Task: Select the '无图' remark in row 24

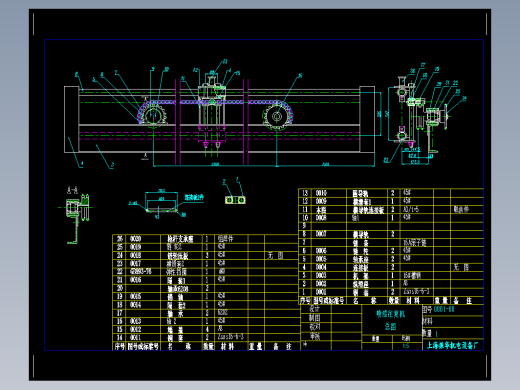Action: coord(276,255)
